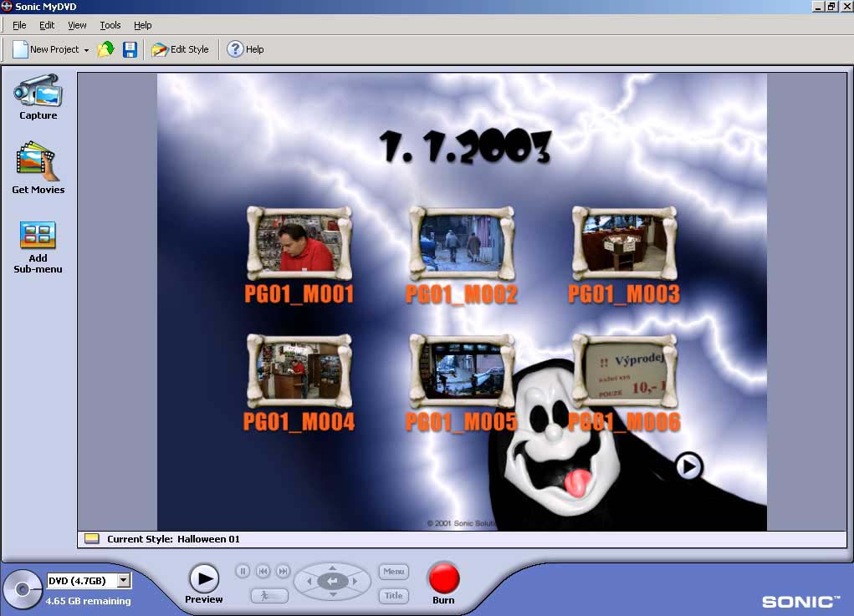Select the PG01_M002 video thumbnail
Image resolution: width=854 pixels, height=616 pixels.
(462, 242)
